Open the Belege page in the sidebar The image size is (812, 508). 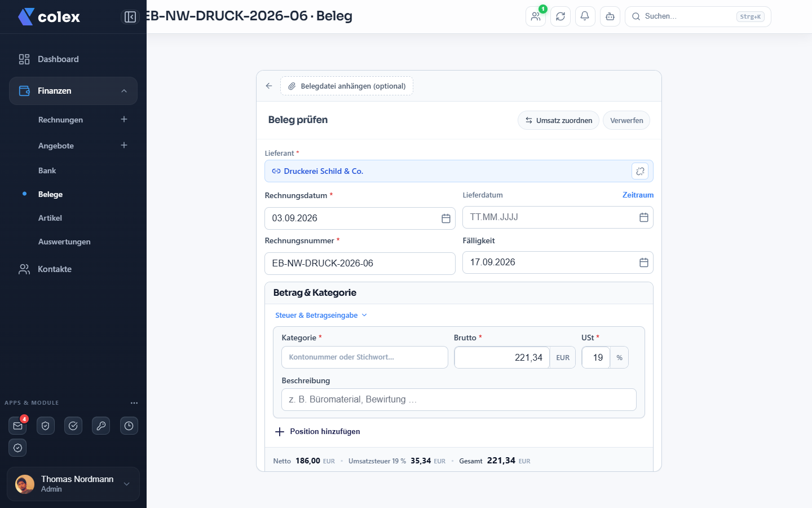coord(50,194)
